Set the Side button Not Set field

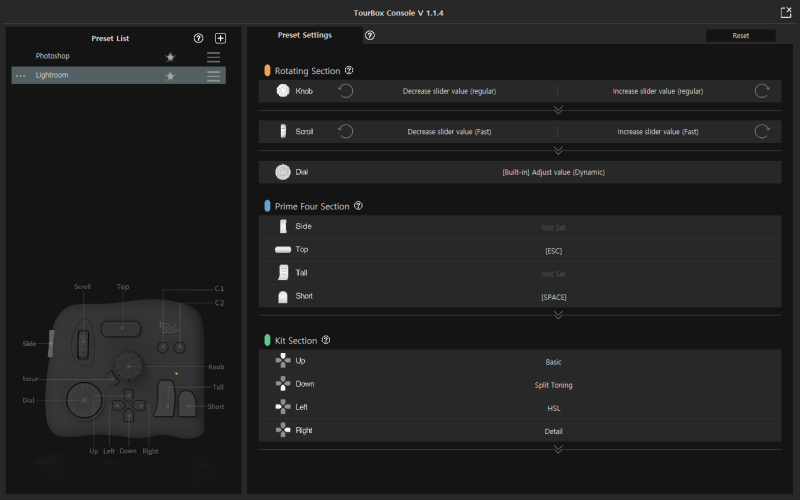click(x=554, y=228)
